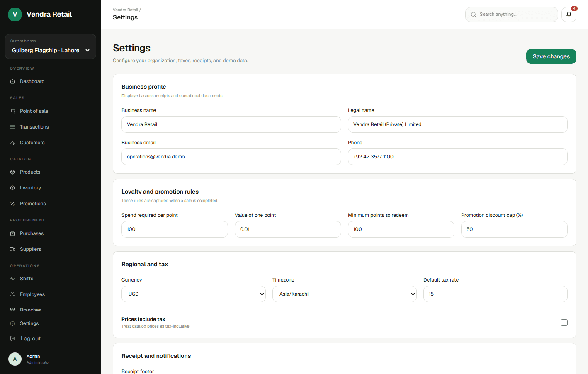
Task: Click the Legal name input field
Action: (x=458, y=124)
